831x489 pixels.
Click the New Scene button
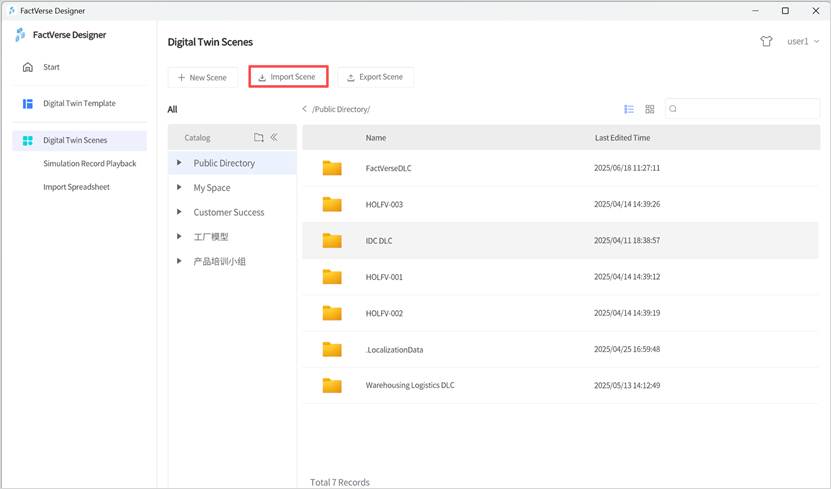[x=202, y=77]
